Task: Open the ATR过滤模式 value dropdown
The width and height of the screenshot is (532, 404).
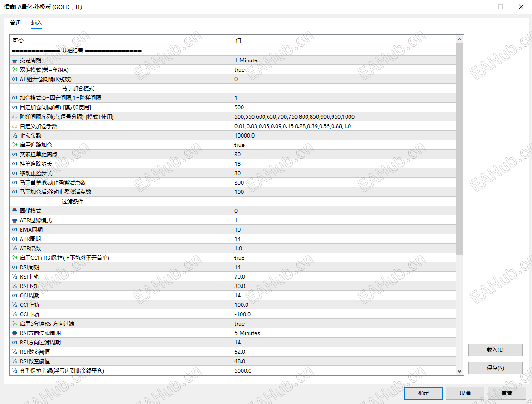Action: [344, 220]
